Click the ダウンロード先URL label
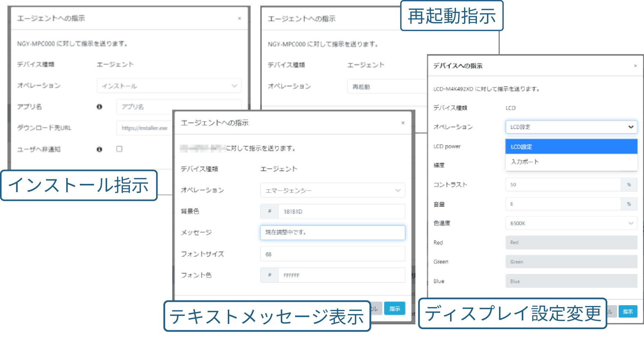This screenshot has width=644, height=342. 44,128
